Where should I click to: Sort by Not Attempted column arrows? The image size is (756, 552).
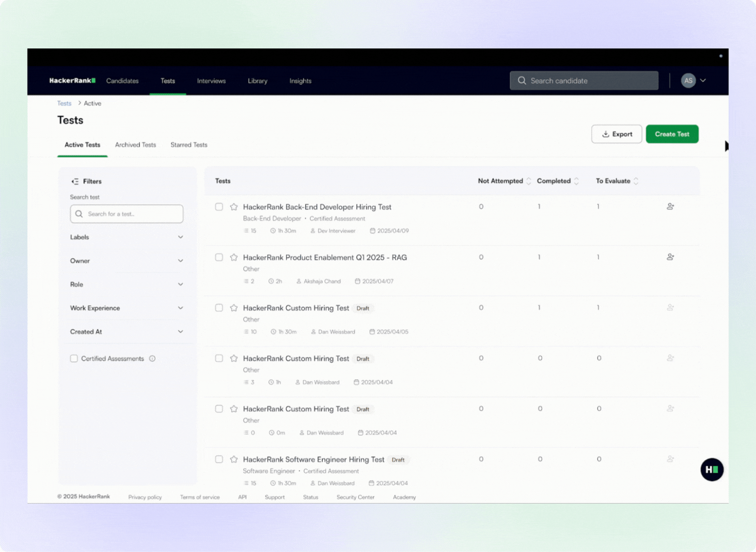pos(529,181)
